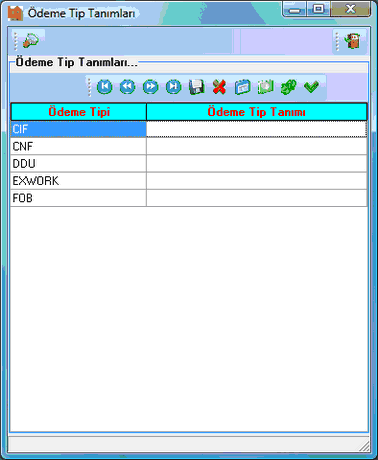Maximize the Ödeme Tip Tanımları window
Screen dimensions: 378x460
(x=318, y=9)
